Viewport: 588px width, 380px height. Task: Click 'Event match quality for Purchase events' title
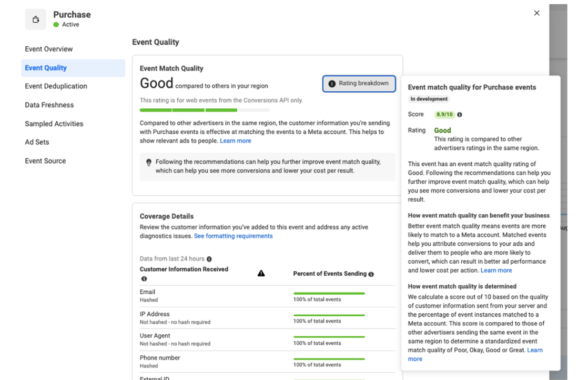[472, 87]
